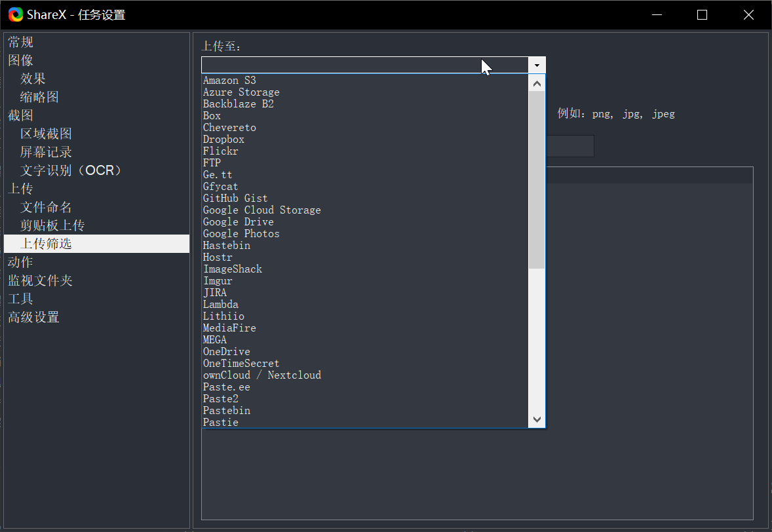Select 区域截图 tree item

click(46, 134)
